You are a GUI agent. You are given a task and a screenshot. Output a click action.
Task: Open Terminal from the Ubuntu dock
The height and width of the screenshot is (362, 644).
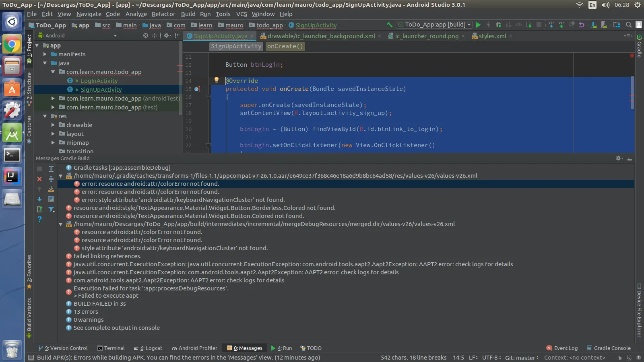12,155
